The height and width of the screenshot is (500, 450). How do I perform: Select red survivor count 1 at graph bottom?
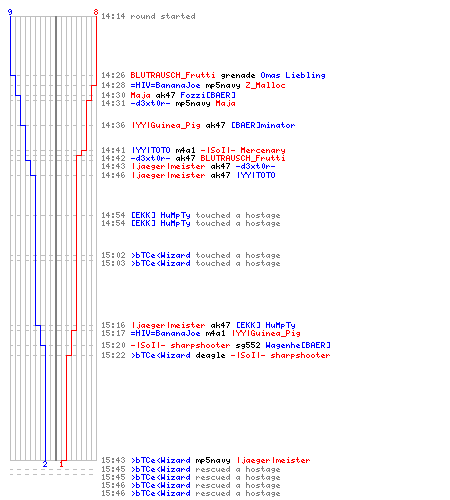61,464
